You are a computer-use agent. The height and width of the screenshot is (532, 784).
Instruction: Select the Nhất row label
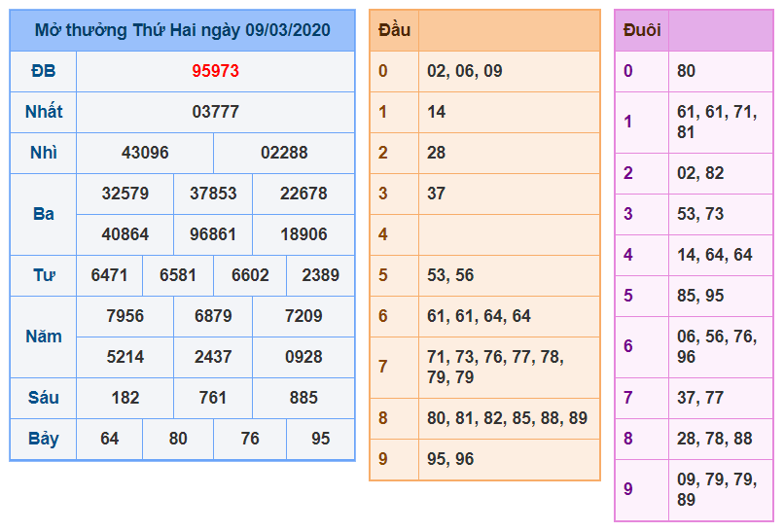click(x=44, y=112)
